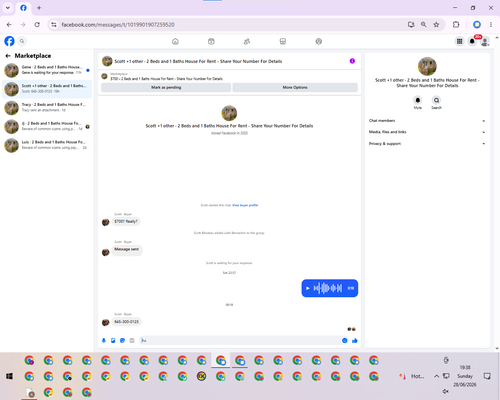Click the 645-300-0125 message bubble

tap(126, 322)
